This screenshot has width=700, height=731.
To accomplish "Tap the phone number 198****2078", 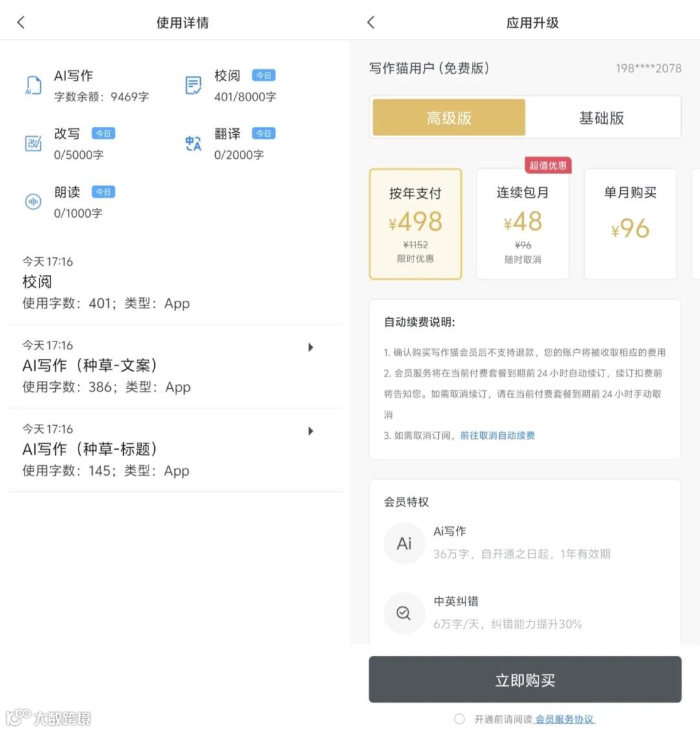I will (x=648, y=69).
